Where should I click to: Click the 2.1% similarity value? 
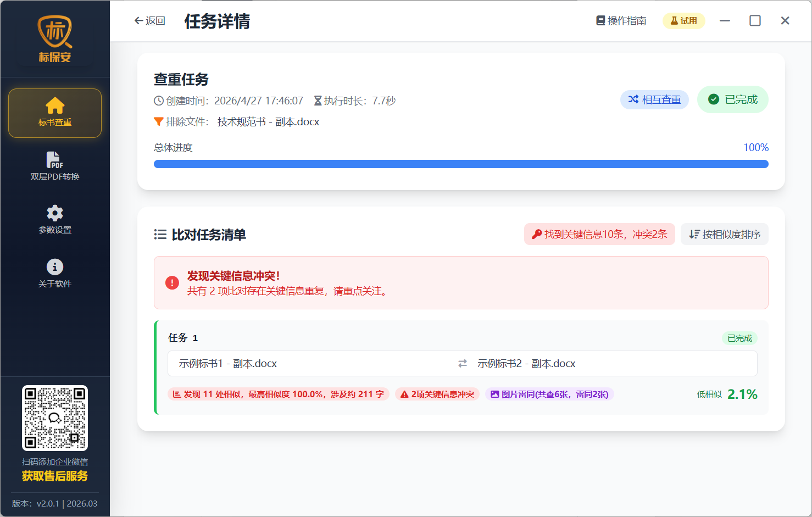(x=742, y=394)
